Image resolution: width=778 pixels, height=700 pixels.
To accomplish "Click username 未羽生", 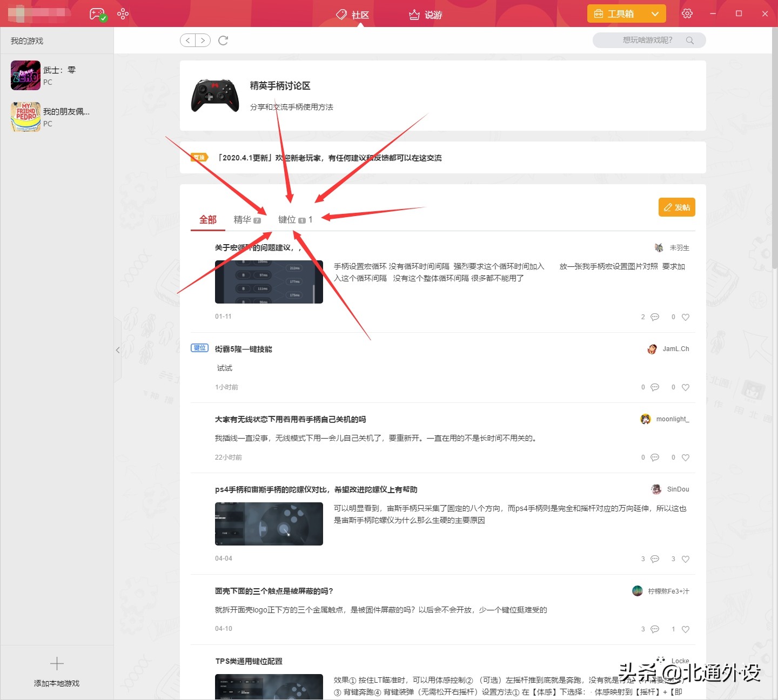I will click(x=680, y=248).
